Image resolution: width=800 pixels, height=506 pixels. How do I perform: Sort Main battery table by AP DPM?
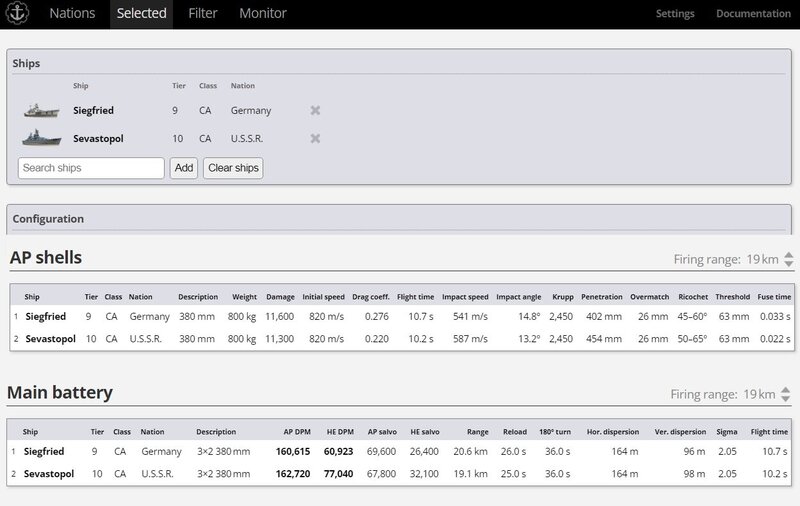coord(297,432)
